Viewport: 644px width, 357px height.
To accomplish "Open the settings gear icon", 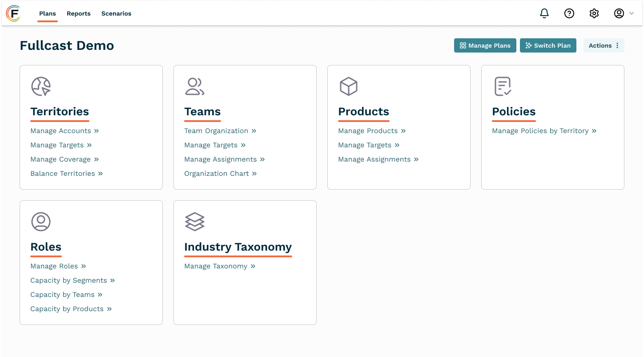I will [x=594, y=13].
